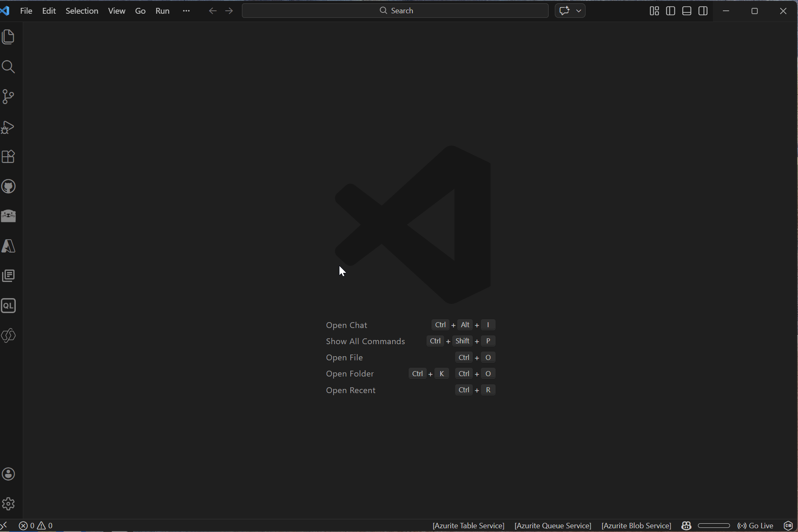Screen dimensions: 798x532
Task: Click Go Live in status bar
Action: [x=755, y=525]
